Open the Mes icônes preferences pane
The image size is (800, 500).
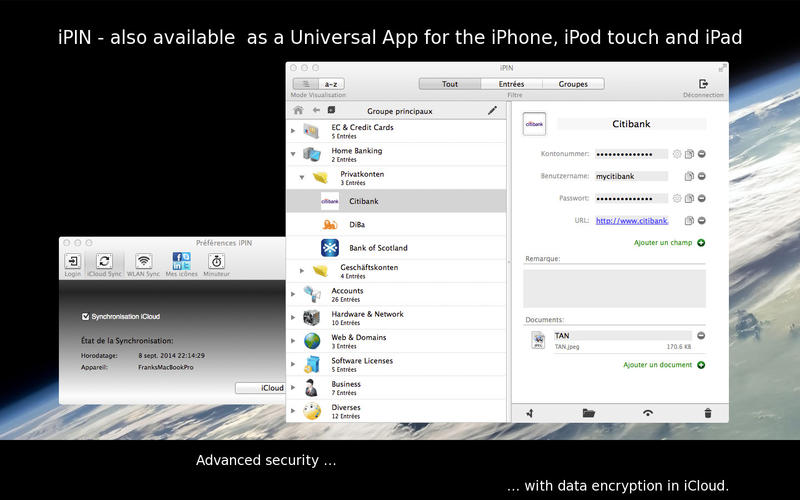tap(181, 261)
